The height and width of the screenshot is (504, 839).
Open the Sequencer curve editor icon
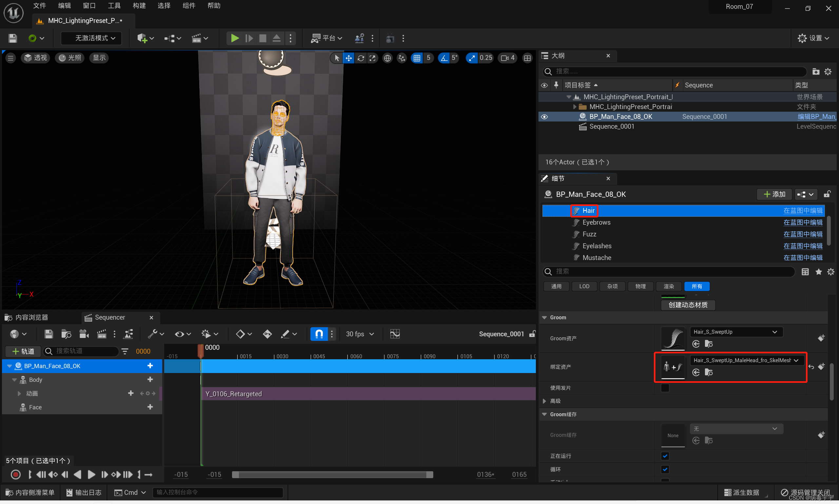point(395,334)
